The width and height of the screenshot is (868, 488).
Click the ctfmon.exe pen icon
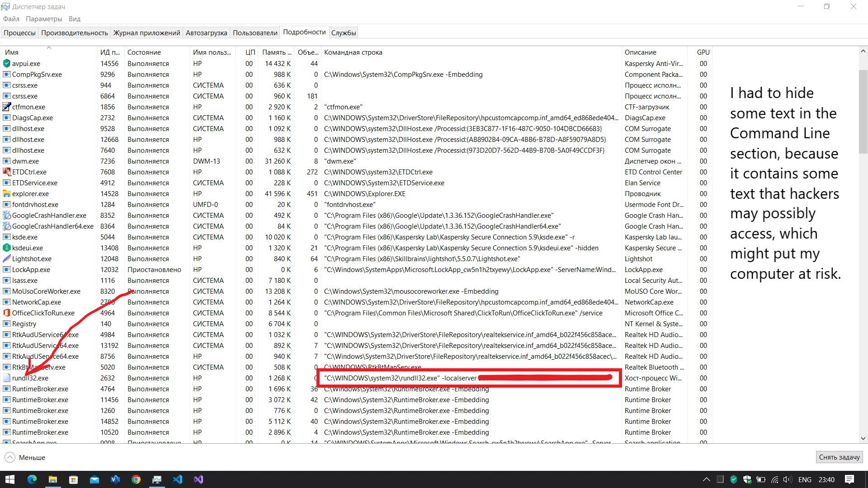[x=6, y=107]
